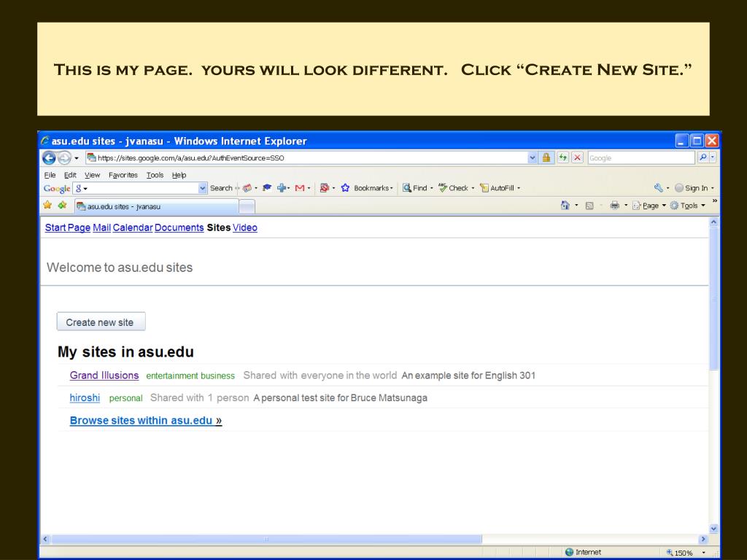Image resolution: width=747 pixels, height=560 pixels.
Task: Click the address bar URL field
Action: pos(307,157)
